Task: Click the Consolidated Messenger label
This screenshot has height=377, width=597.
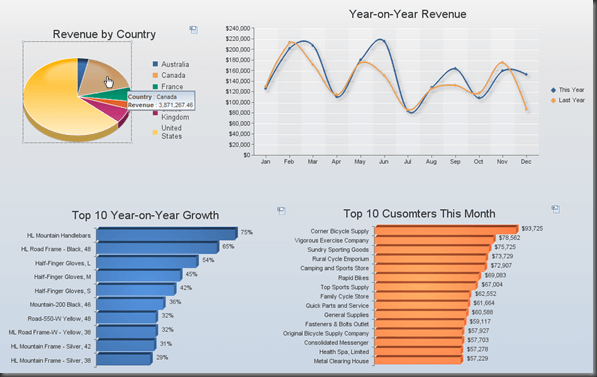Action: pos(336,343)
